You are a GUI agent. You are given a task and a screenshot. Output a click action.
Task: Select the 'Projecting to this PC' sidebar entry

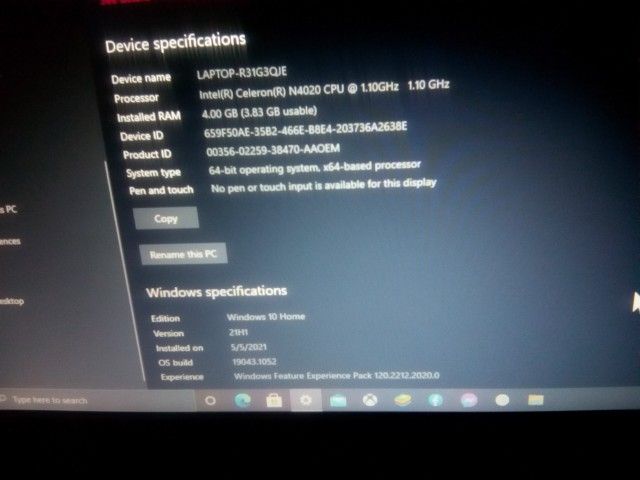click(9, 209)
